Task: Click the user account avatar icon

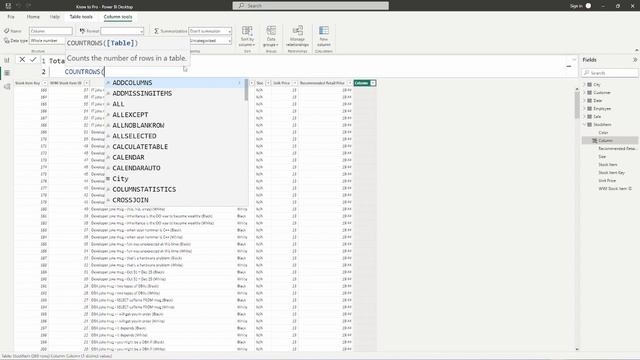Action: point(588,6)
